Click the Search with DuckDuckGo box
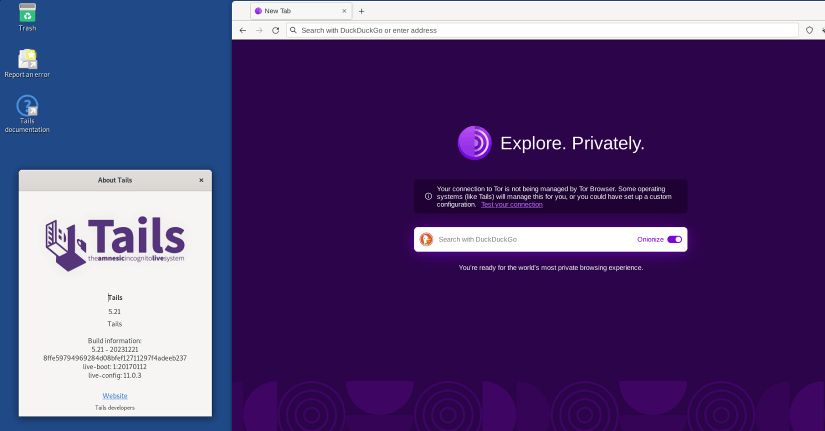 (550, 239)
